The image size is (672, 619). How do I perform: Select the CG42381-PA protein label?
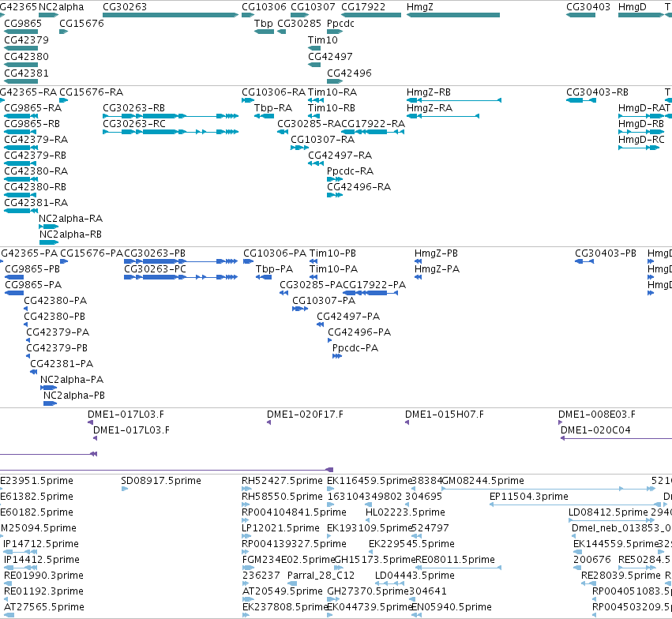point(62,364)
